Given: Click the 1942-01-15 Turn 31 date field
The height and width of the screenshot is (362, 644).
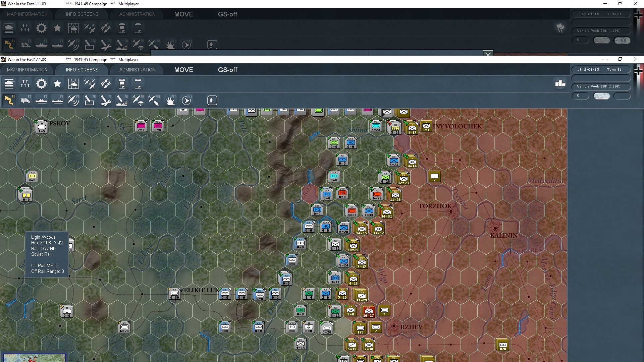Looking at the screenshot, I should tap(601, 70).
